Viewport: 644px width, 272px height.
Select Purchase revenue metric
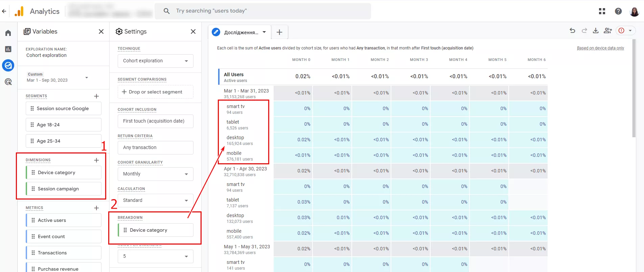coord(64,267)
